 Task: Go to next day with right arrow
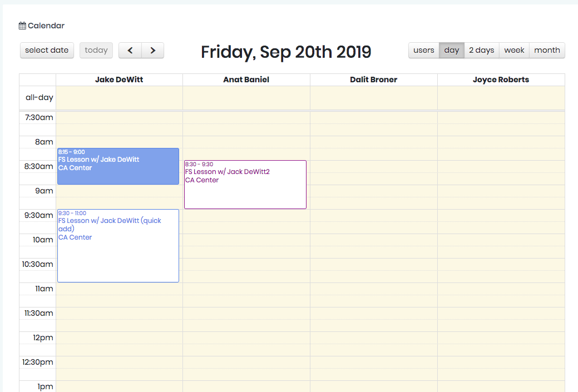pos(152,50)
